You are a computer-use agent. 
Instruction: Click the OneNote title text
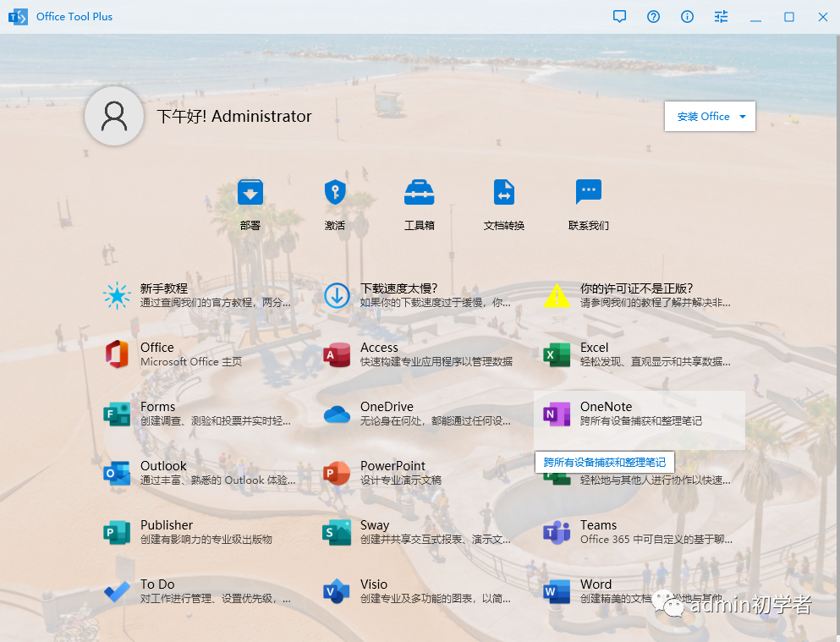[606, 406]
